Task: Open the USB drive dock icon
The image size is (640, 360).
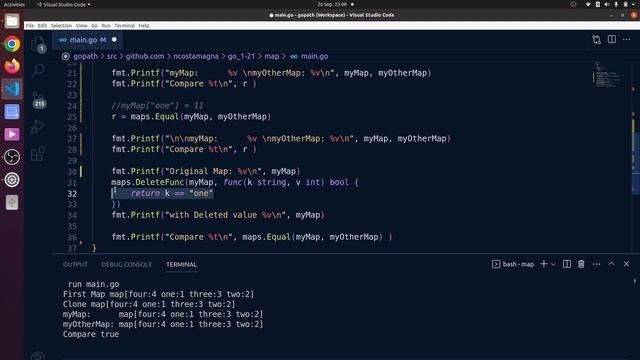Action: pyautogui.click(x=12, y=202)
